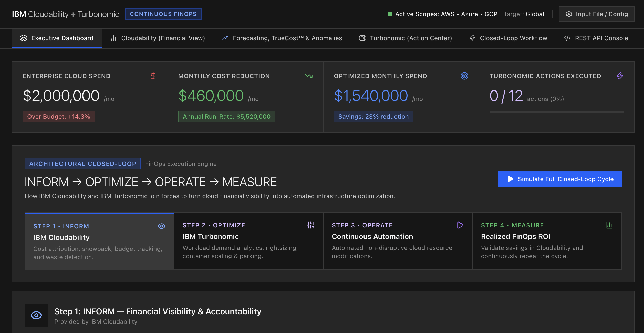Click the layers icon on Executive Dashboard tab
Viewport: 644px width, 333px height.
24,38
